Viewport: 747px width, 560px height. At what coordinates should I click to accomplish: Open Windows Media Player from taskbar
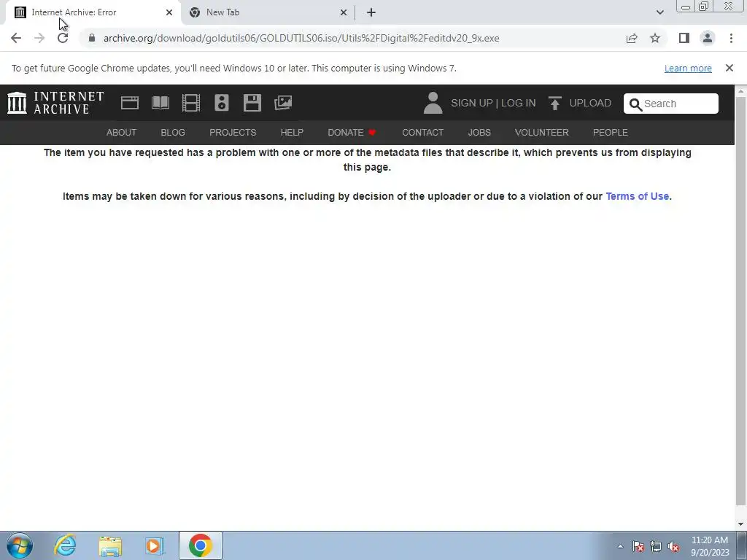(x=155, y=545)
